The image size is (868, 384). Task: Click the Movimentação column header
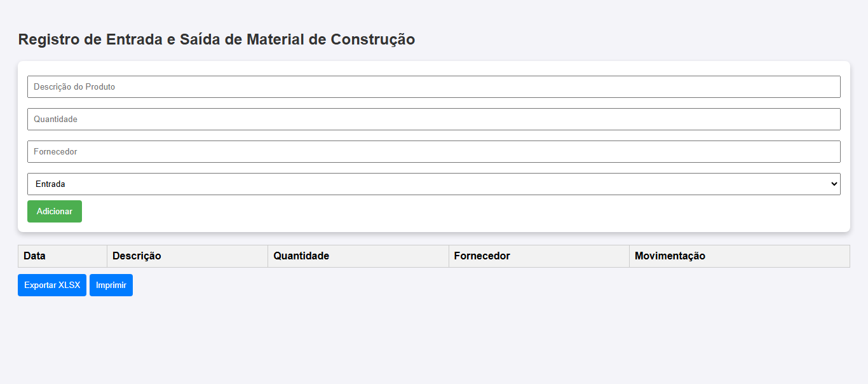pyautogui.click(x=670, y=256)
